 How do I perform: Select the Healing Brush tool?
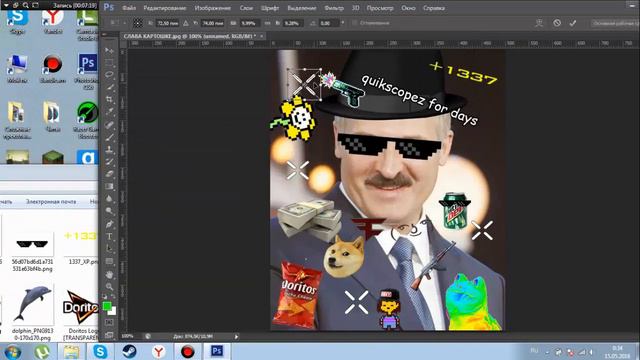click(109, 124)
